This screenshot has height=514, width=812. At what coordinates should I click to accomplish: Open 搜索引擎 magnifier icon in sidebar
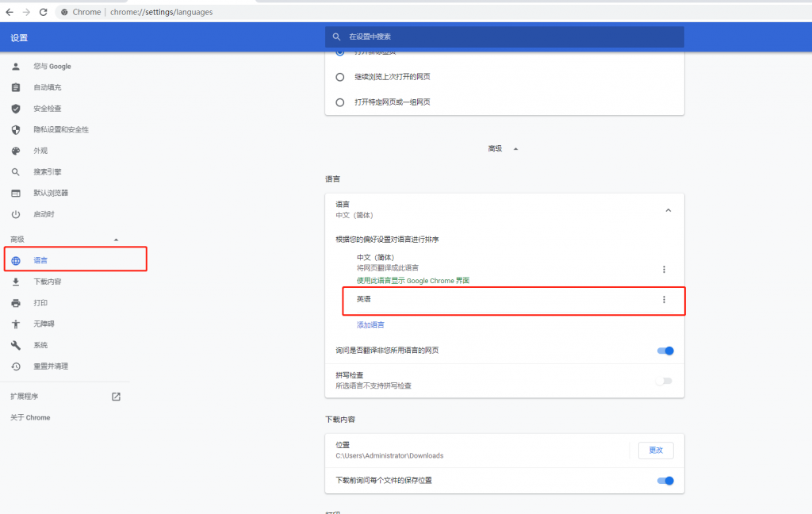[x=16, y=172]
